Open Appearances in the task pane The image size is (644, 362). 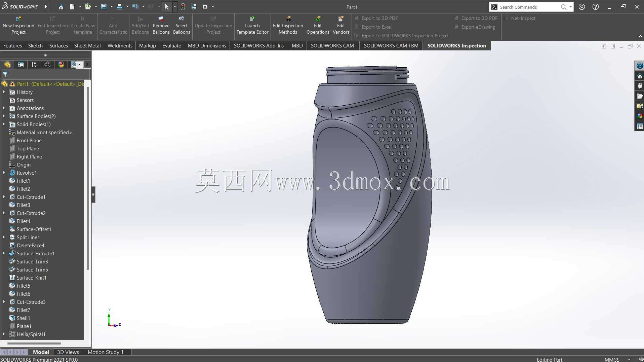pos(640,116)
